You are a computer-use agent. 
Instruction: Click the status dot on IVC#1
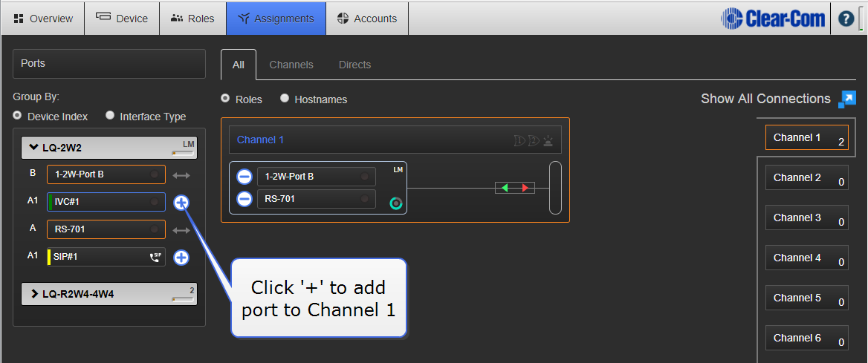155,202
